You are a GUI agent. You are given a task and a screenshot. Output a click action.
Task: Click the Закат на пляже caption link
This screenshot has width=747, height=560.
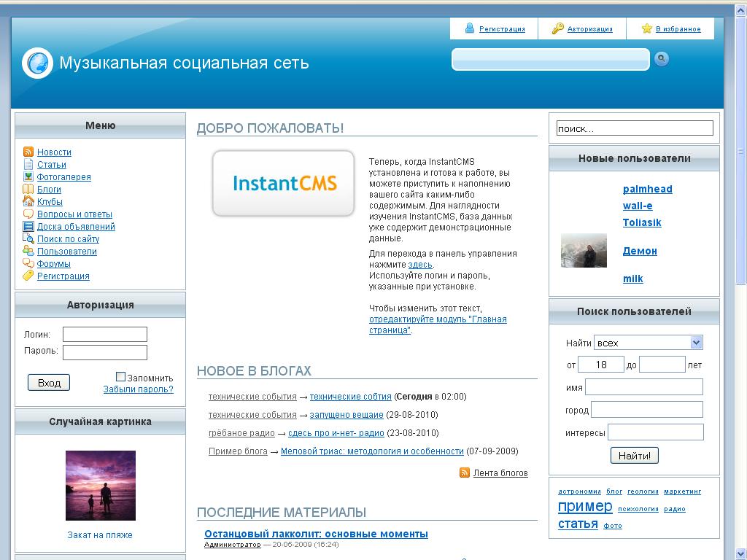point(100,534)
